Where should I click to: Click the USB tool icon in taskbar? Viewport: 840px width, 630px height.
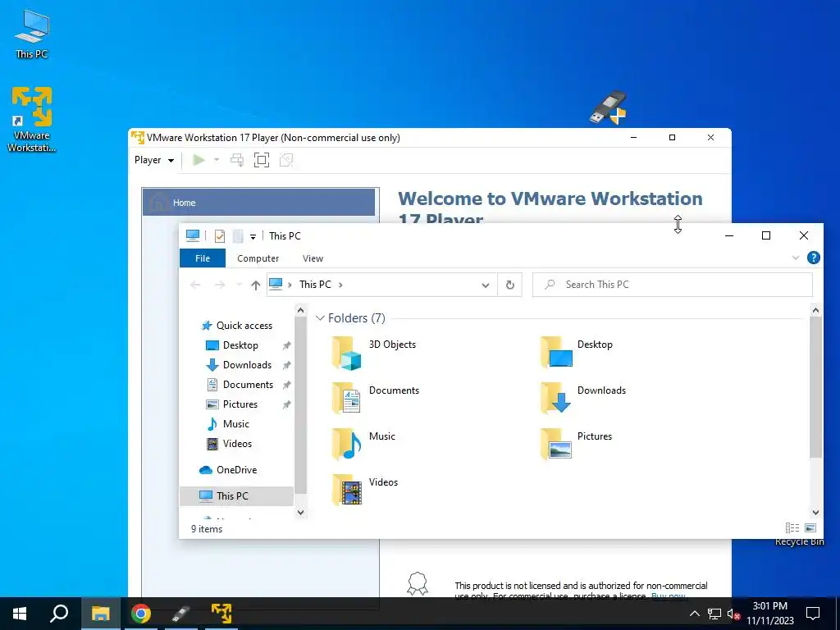[x=181, y=614]
